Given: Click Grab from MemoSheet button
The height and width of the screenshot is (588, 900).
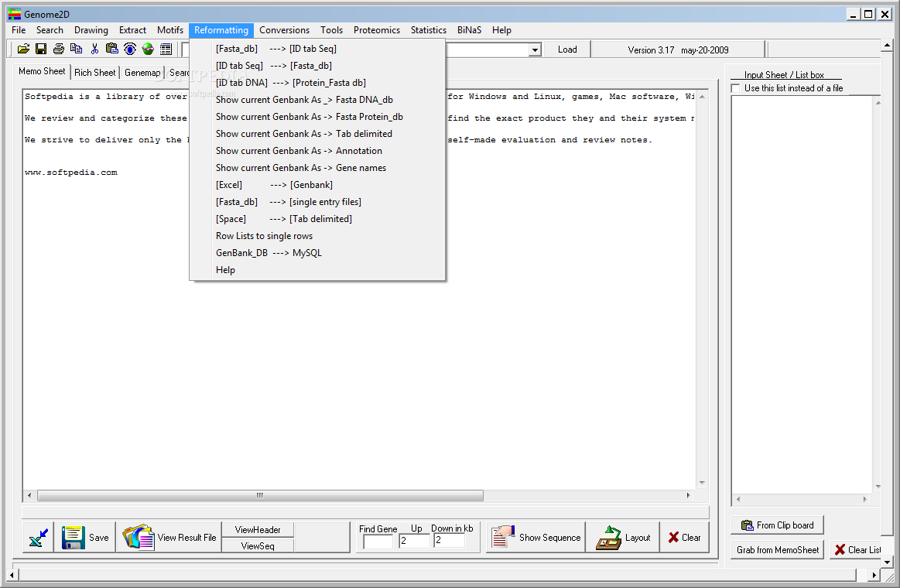Looking at the screenshot, I should click(778, 549).
